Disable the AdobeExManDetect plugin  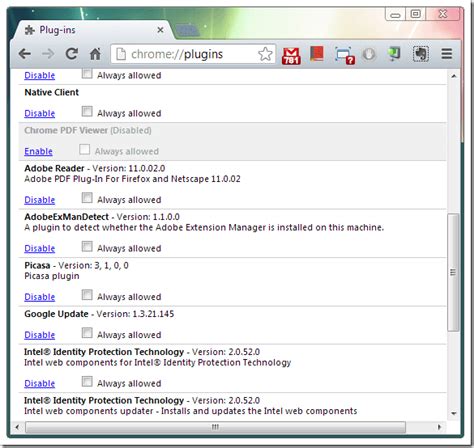click(x=40, y=248)
